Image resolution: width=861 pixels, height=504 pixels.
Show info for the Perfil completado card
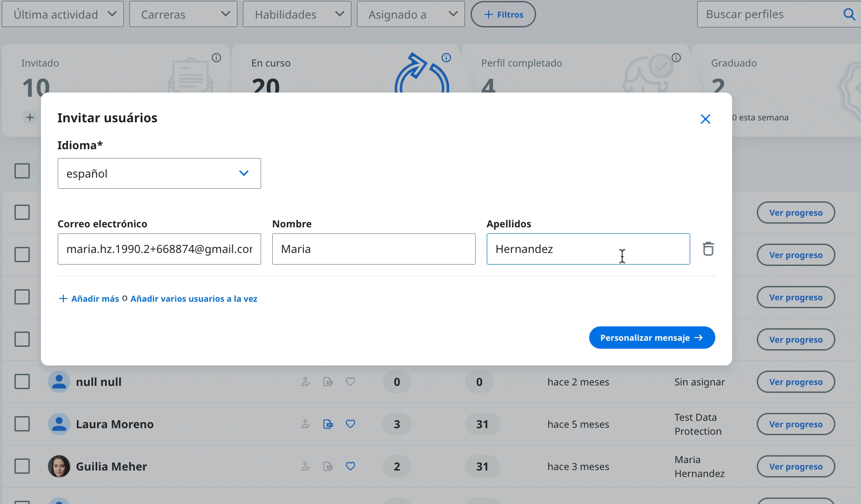(x=676, y=58)
